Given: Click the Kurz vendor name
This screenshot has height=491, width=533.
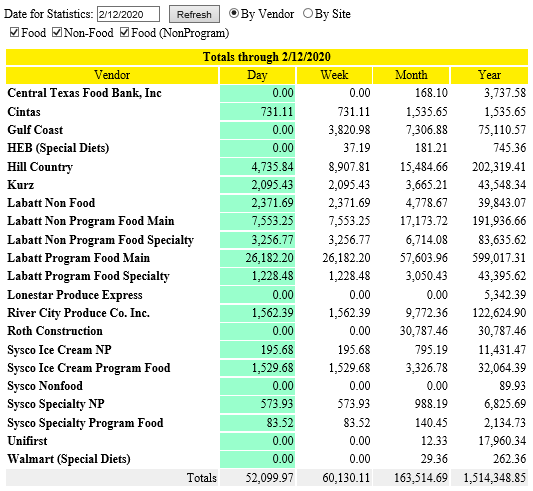Looking at the screenshot, I should [x=21, y=185].
